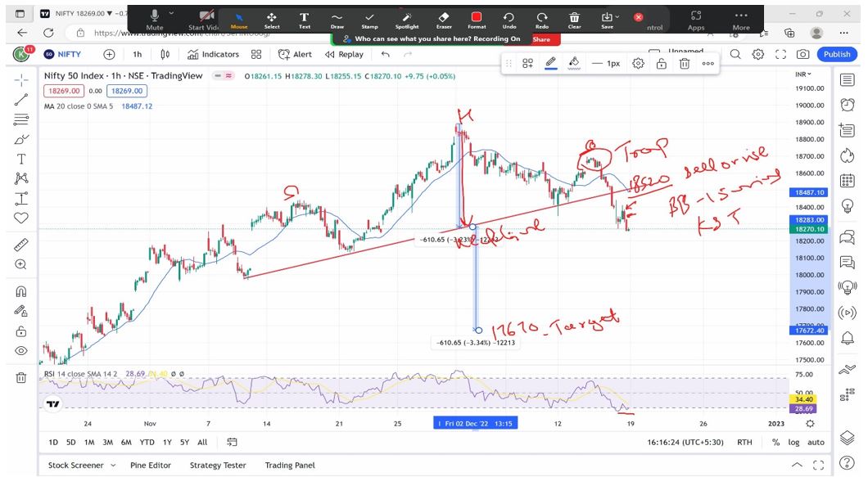868x477 pixels.
Task: Expand the bottom panel with chevron
Action: point(797,465)
